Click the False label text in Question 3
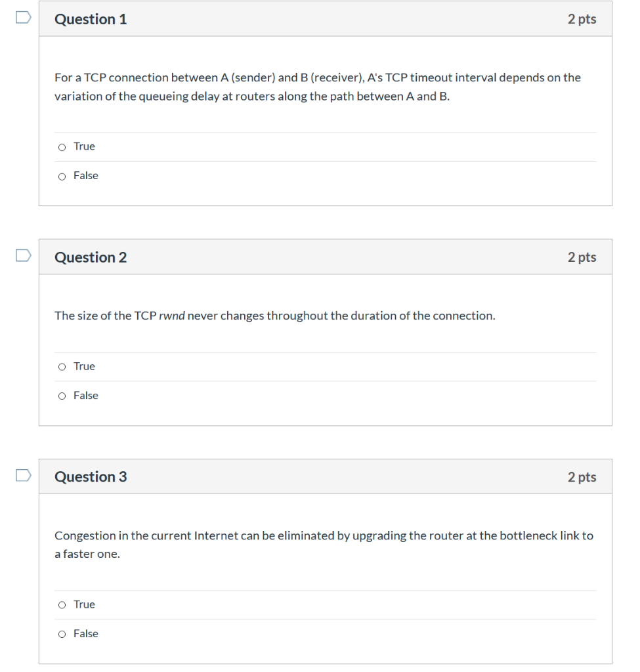This screenshot has height=672, width=640. (87, 633)
